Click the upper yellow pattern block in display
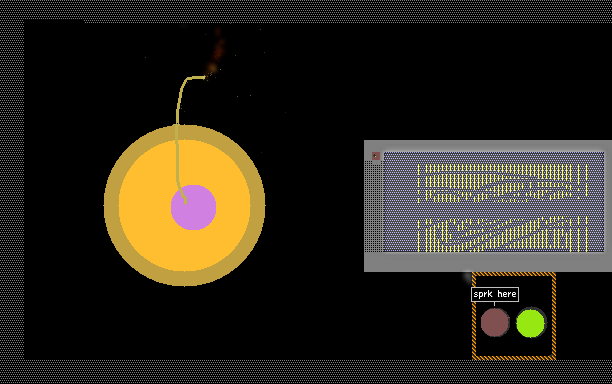This screenshot has height=384, width=612. click(x=502, y=183)
